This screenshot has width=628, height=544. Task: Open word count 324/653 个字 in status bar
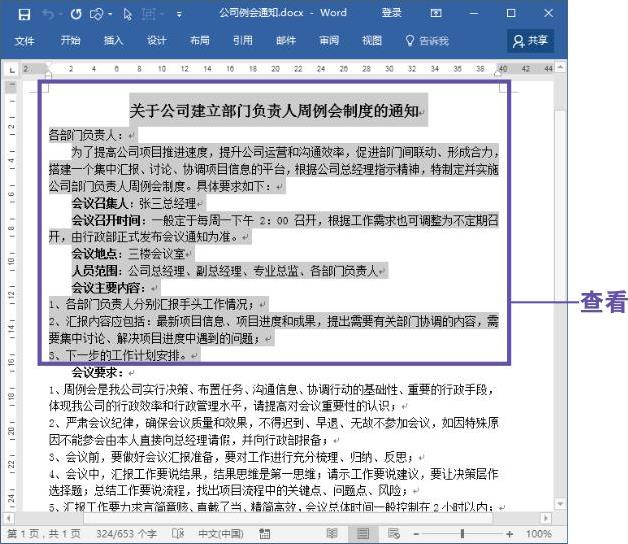pos(126,534)
